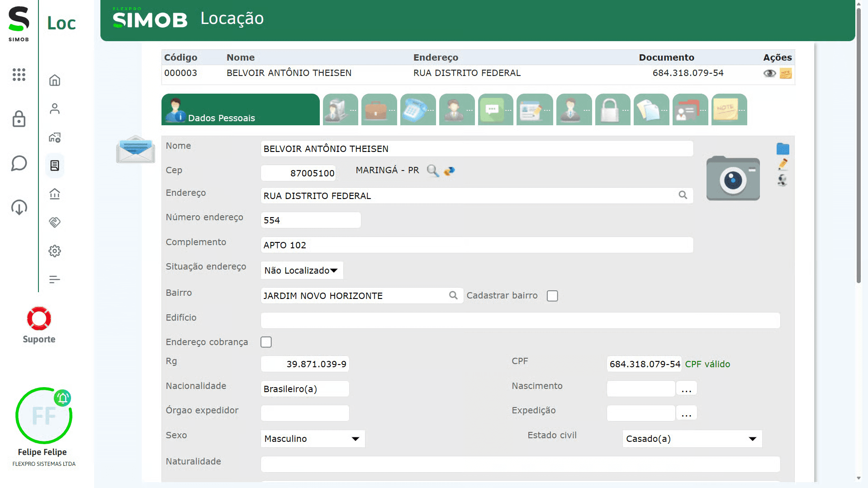Open the chat bubble icon in left rail
The height and width of the screenshot is (488, 868).
(19, 163)
